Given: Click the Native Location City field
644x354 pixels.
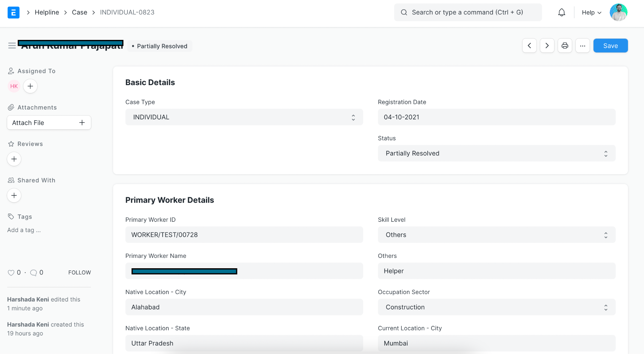Looking at the screenshot, I should (x=244, y=307).
